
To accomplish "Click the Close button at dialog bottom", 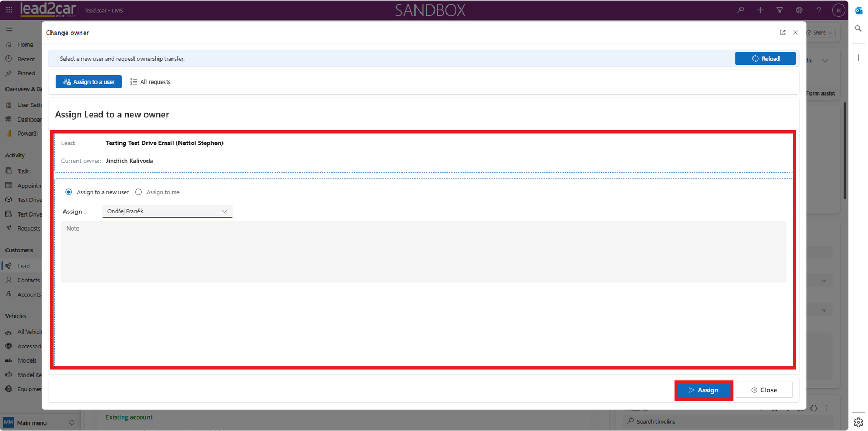I will pos(764,390).
